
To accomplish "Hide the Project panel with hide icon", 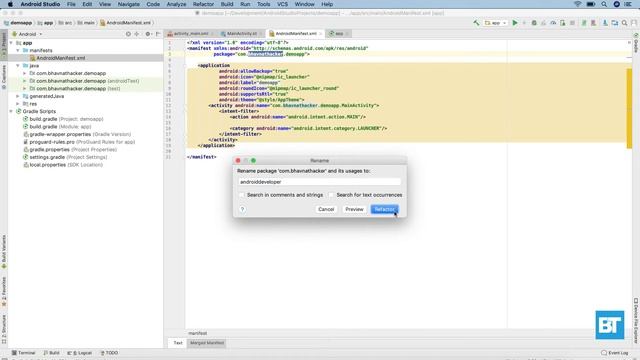I will coord(158,34).
